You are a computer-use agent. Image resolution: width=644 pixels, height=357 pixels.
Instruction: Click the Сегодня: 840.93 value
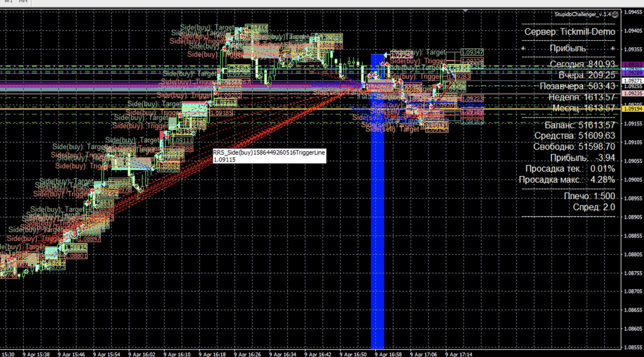tap(583, 64)
